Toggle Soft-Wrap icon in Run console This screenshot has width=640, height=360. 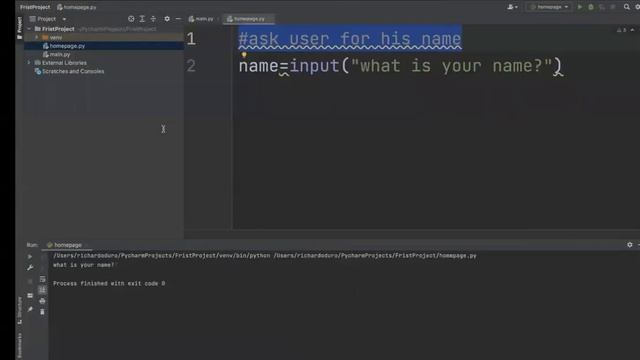42,279
